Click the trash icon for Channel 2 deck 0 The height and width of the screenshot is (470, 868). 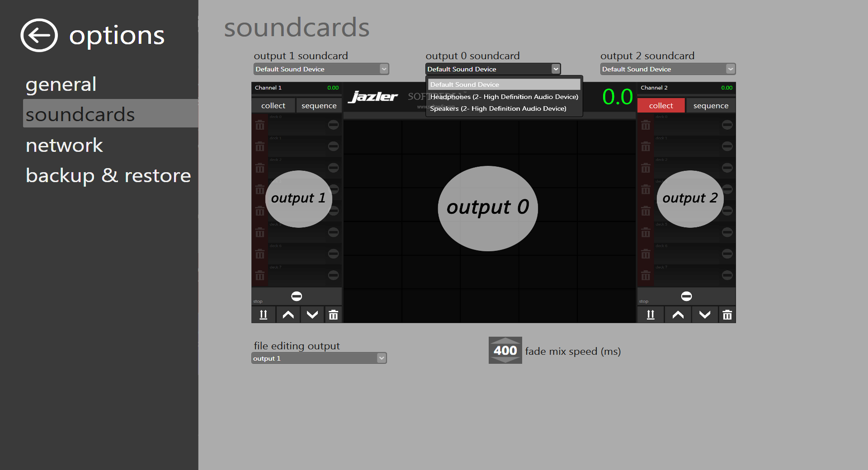coord(646,125)
